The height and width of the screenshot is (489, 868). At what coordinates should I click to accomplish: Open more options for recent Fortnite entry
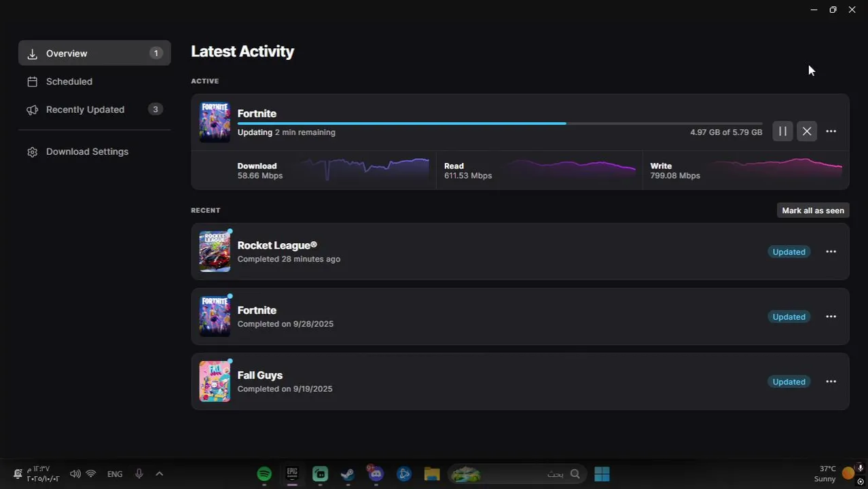click(x=831, y=316)
